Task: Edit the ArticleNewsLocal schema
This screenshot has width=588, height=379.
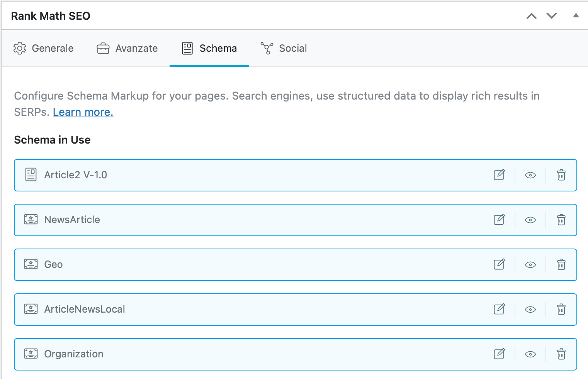Action: pos(499,309)
